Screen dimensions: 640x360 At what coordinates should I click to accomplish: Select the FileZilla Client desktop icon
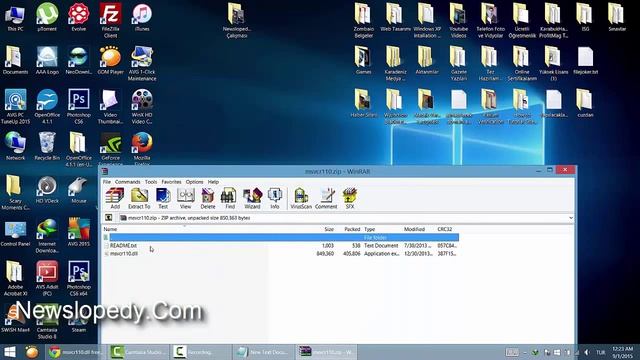click(110, 20)
